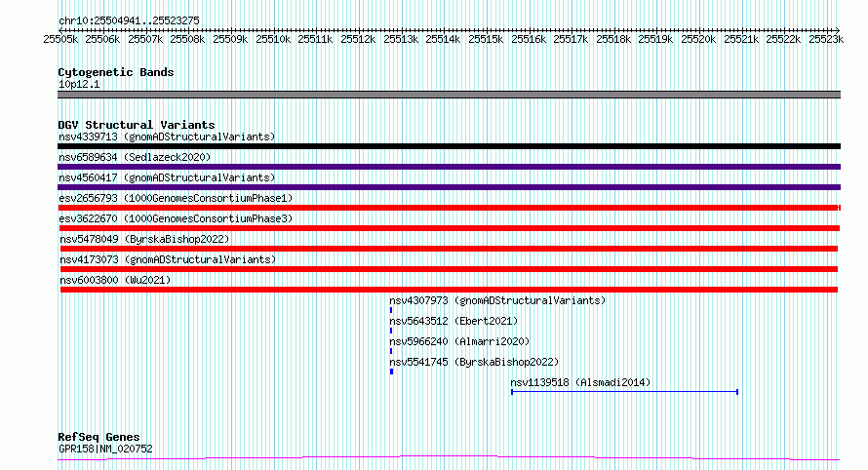868x470 pixels.
Task: Open the nsv1139518 Alsmadi2014 label
Action: tap(580, 382)
